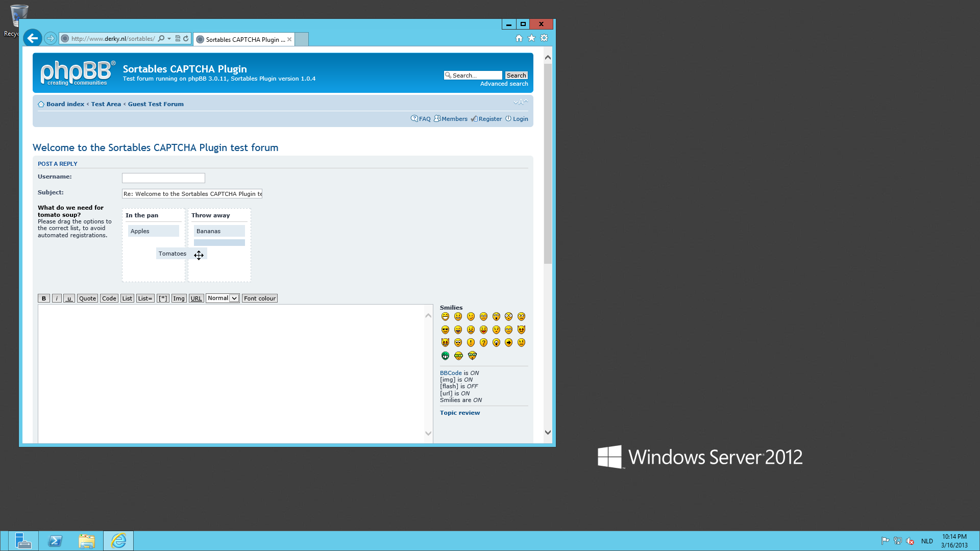
Task: Click the Register link
Action: [489, 119]
